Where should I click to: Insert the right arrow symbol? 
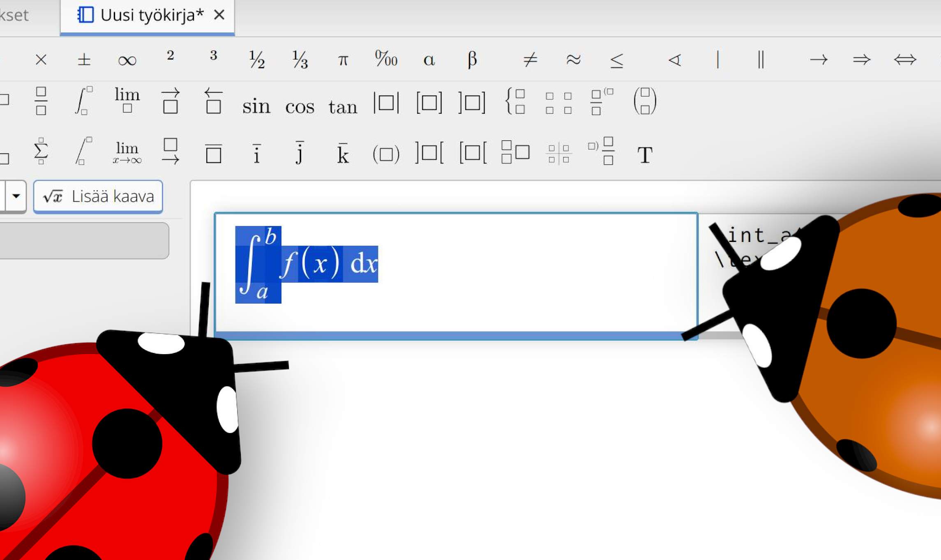pos(819,60)
